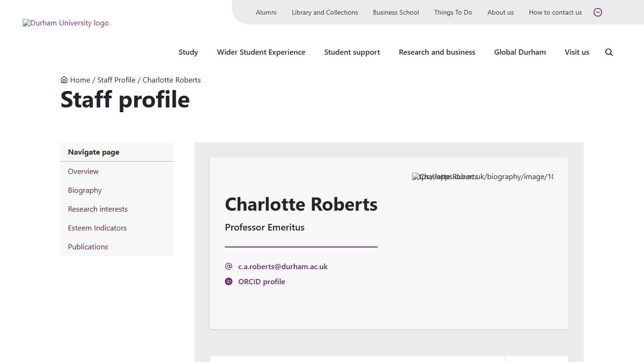This screenshot has height=362, width=644.
Task: Open the ORCID profile link
Action: pos(262,281)
